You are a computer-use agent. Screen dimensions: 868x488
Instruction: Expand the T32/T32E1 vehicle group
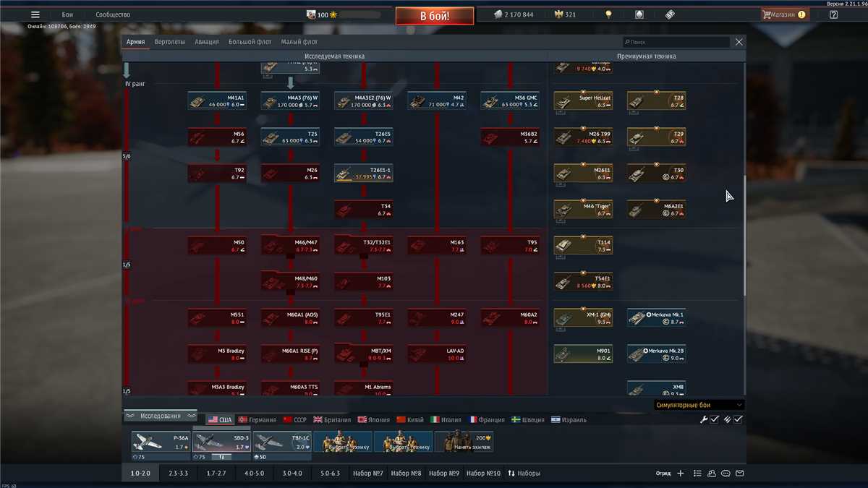click(x=364, y=245)
